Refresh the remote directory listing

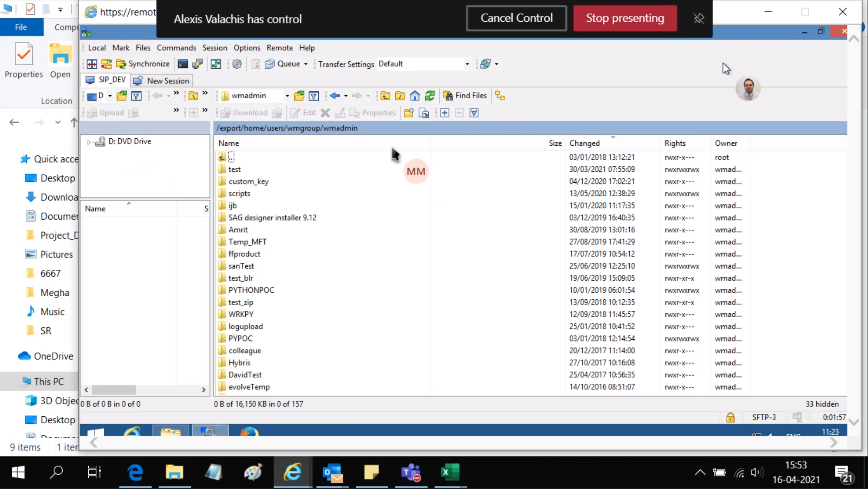pyautogui.click(x=430, y=95)
